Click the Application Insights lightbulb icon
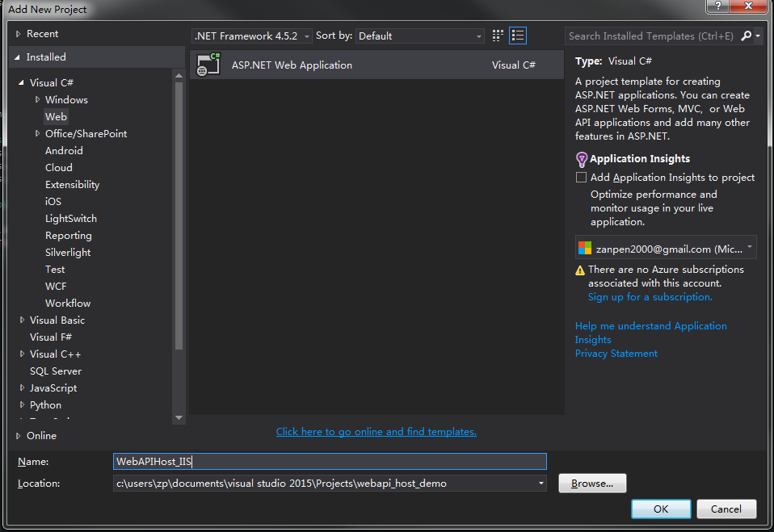This screenshot has height=532, width=774. click(x=582, y=159)
